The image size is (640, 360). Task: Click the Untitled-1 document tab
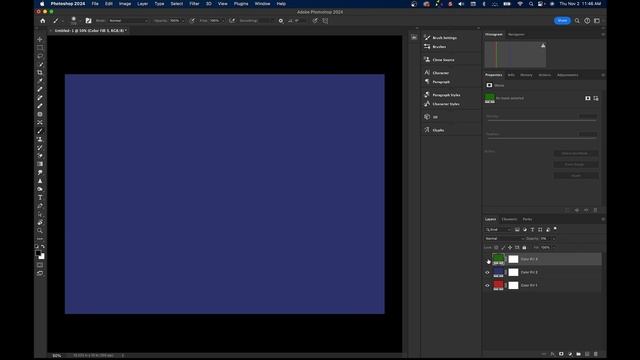(x=90, y=31)
